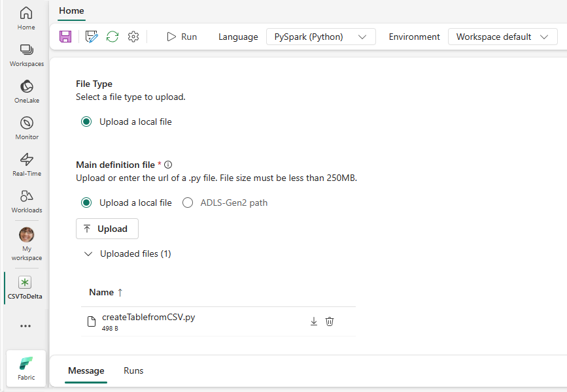The height and width of the screenshot is (392, 567).
Task: Click the file icon next to createTablefromCSV.py
Action: 92,321
